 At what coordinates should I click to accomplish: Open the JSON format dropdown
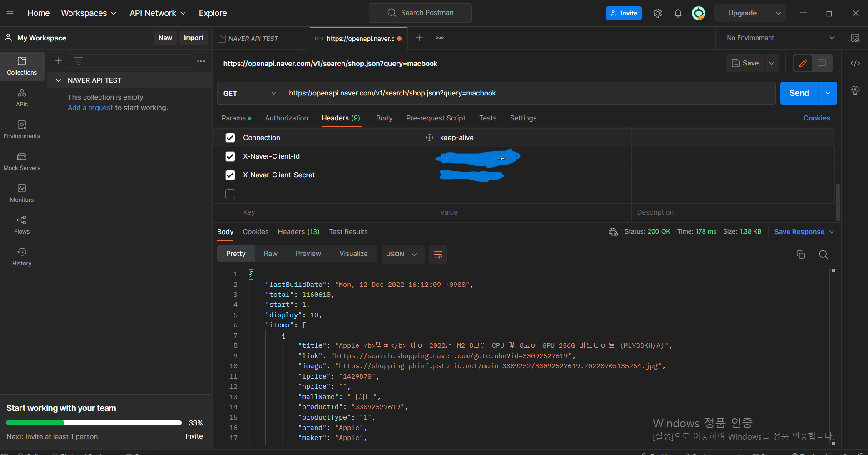click(x=402, y=255)
